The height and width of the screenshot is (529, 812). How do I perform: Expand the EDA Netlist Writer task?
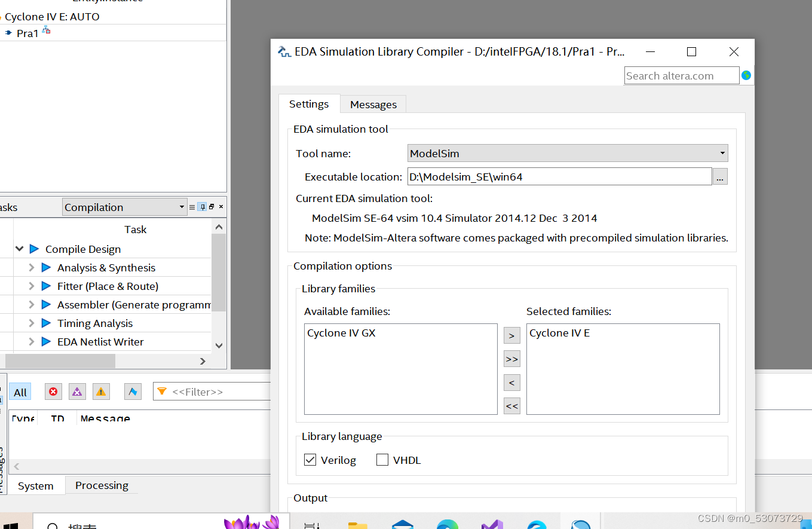[32, 342]
